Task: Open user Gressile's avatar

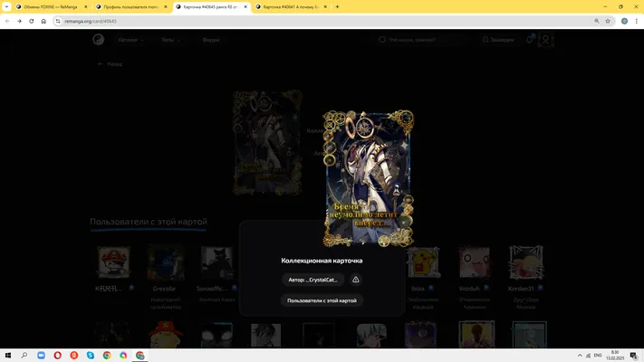Action: click(x=166, y=262)
